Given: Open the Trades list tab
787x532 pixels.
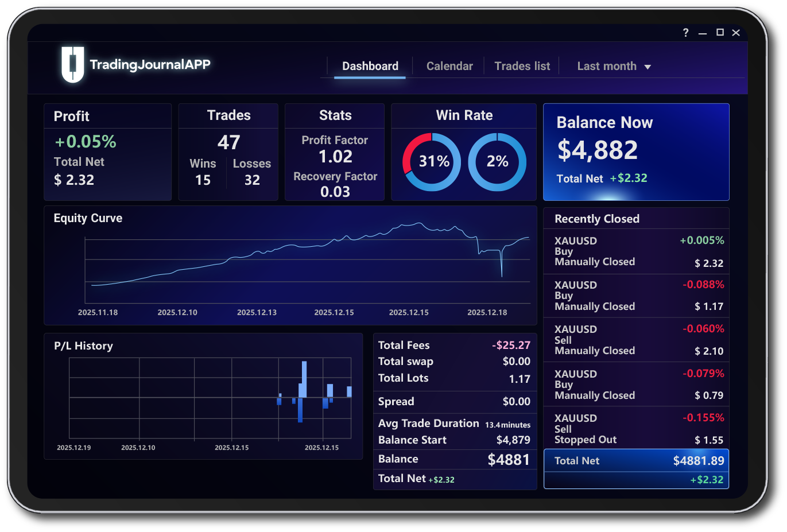Looking at the screenshot, I should click(x=522, y=66).
